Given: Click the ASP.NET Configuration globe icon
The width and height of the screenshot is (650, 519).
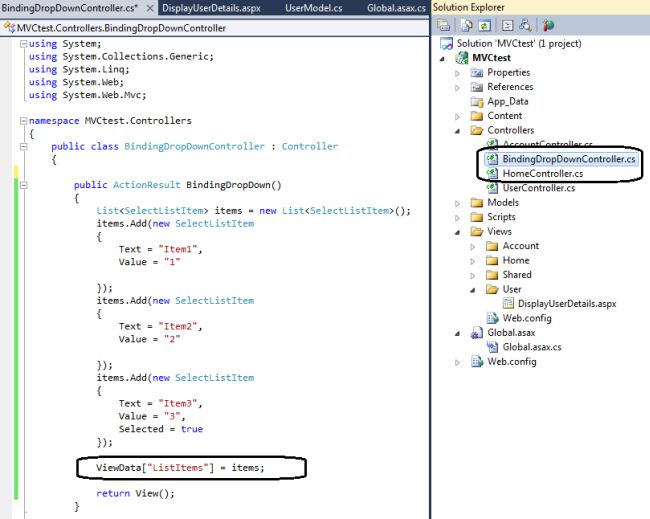Looking at the screenshot, I should tap(548, 26).
